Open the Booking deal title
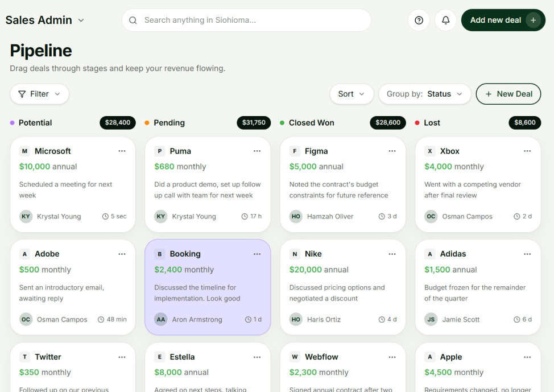 point(185,254)
